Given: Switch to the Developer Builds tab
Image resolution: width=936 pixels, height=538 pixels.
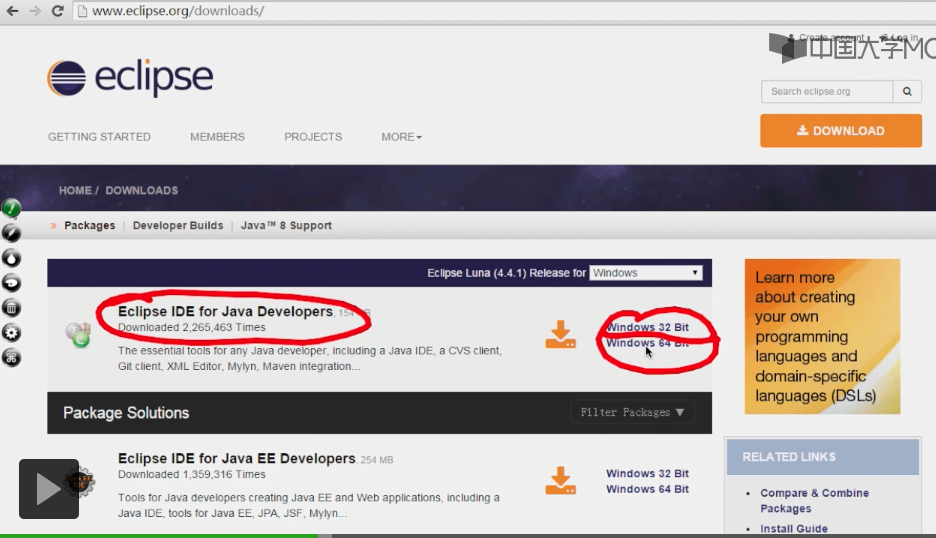Looking at the screenshot, I should coord(178,226).
